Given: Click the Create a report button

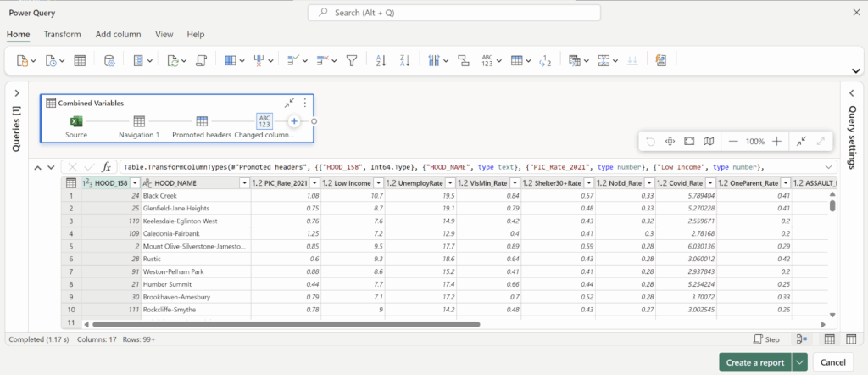Looking at the screenshot, I should coord(754,361).
